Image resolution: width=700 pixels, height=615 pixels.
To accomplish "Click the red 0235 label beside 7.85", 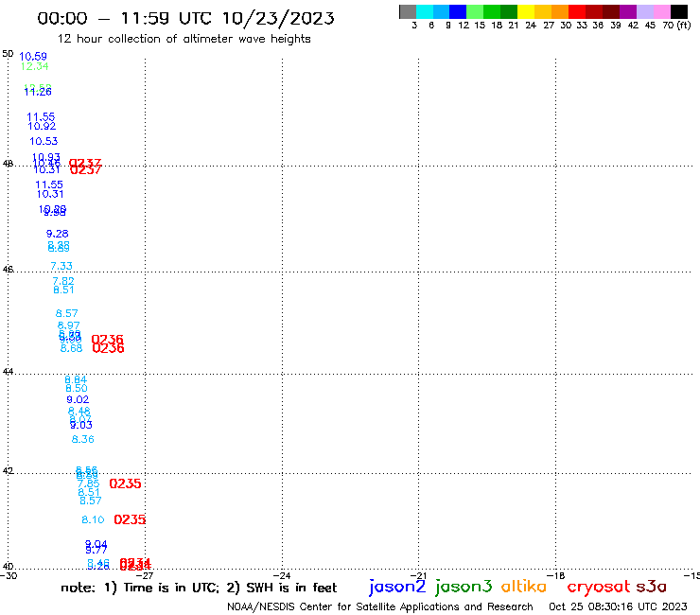I will click(125, 483).
